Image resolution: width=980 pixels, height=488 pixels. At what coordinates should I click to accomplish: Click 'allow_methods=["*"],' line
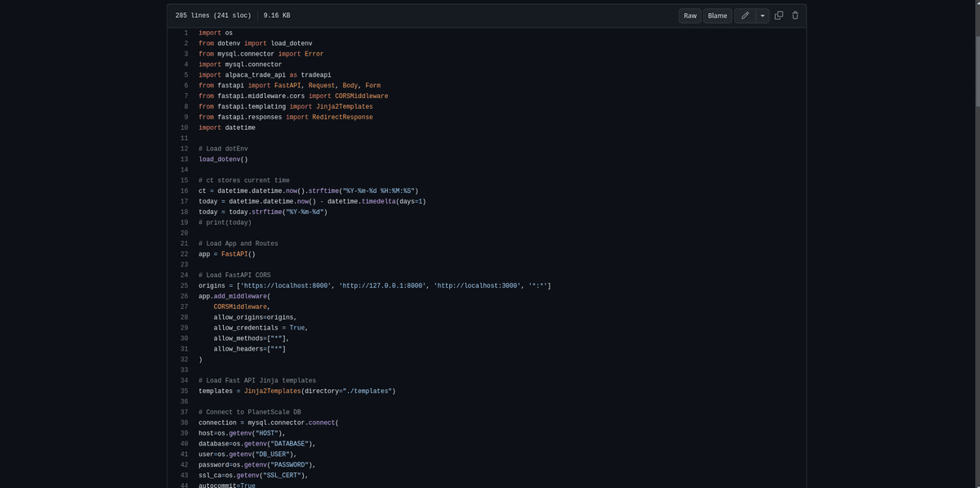(252, 338)
